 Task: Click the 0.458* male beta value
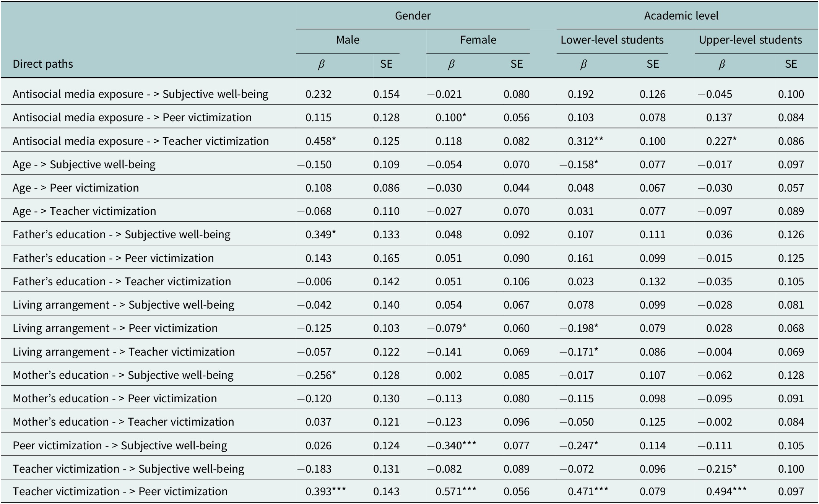[x=320, y=141]
